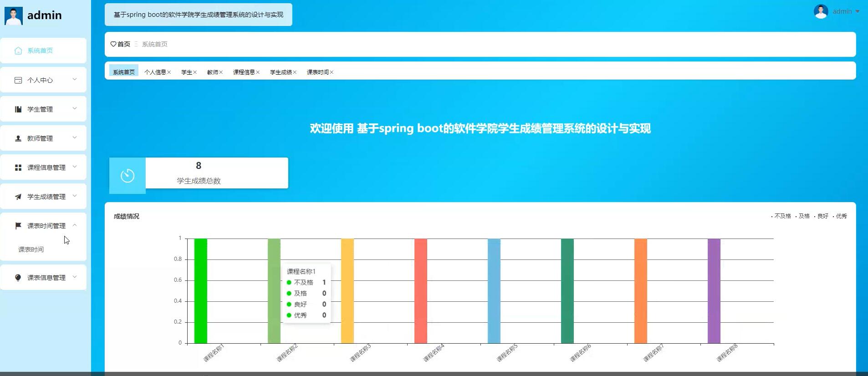
Task: Close the 教师 tab
Action: 221,72
